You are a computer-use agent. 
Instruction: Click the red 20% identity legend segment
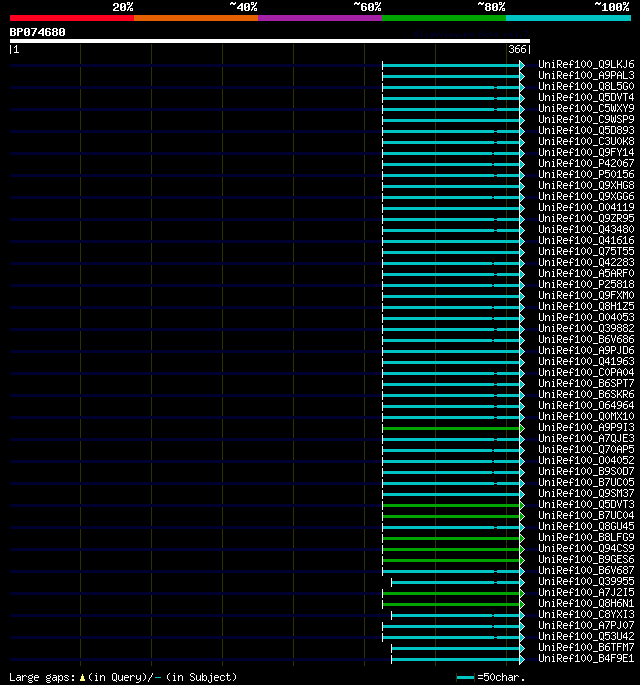pos(72,18)
